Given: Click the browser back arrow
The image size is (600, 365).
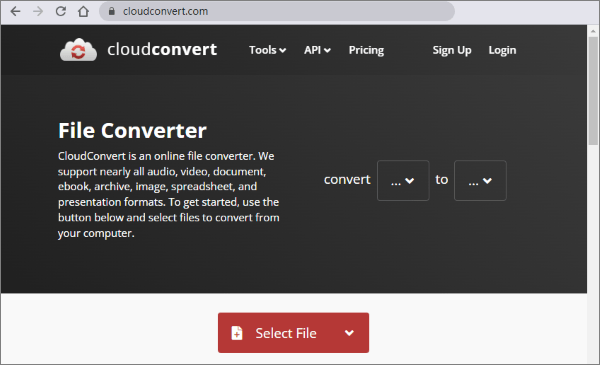Looking at the screenshot, I should point(15,11).
